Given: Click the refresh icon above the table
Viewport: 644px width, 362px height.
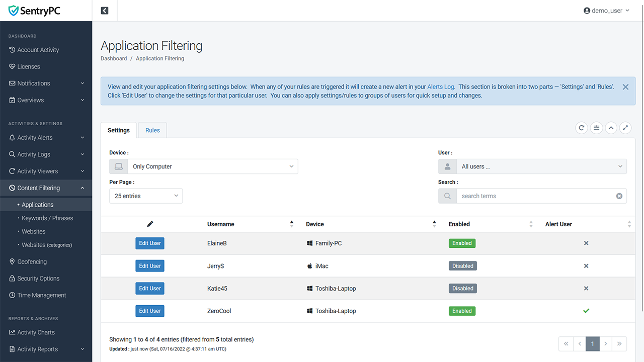Looking at the screenshot, I should [582, 128].
